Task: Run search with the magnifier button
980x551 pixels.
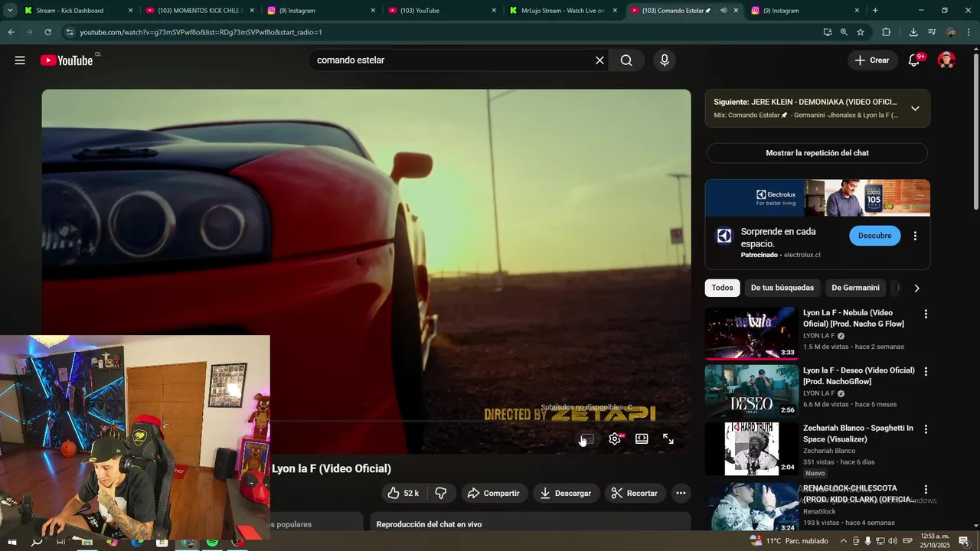Action: point(626,60)
